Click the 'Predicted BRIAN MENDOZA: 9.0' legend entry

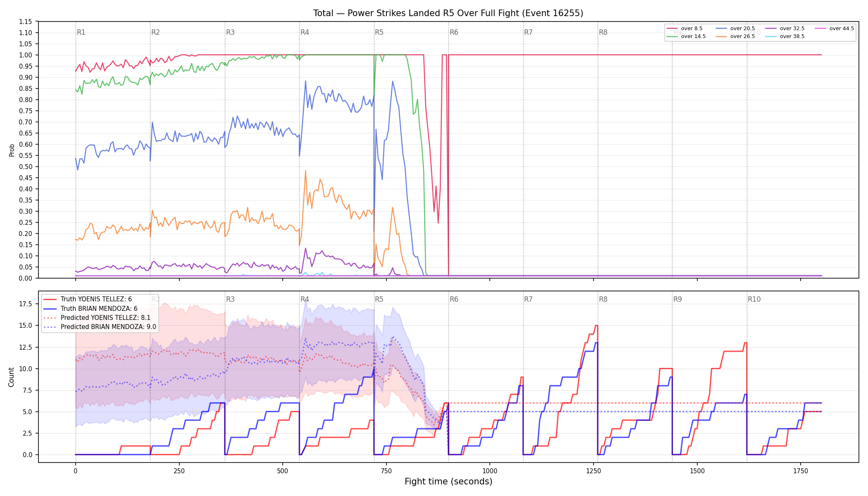point(100,327)
